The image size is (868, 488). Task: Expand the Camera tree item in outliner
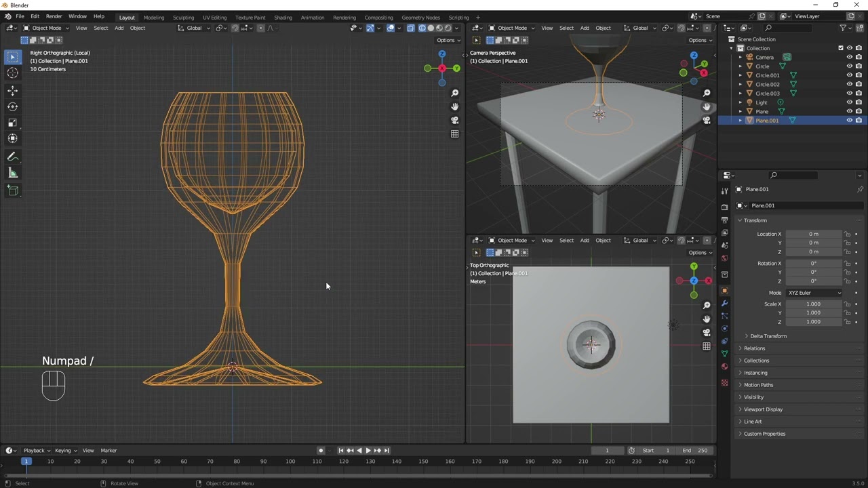[x=741, y=58]
